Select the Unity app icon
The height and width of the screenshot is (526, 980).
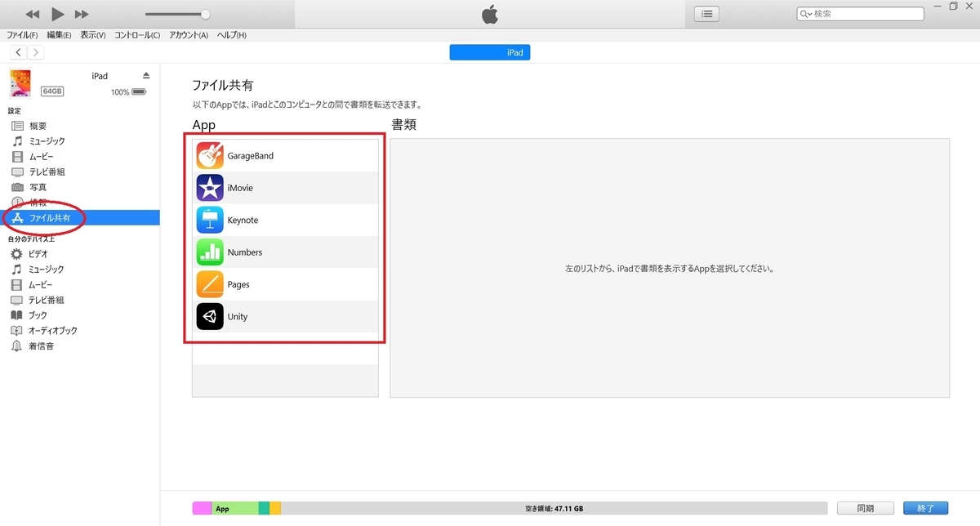click(210, 316)
